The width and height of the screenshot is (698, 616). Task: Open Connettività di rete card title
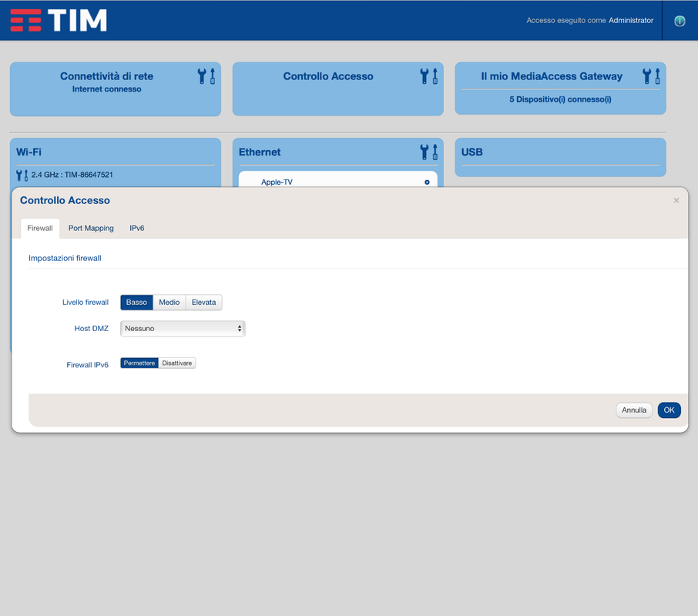point(107,76)
